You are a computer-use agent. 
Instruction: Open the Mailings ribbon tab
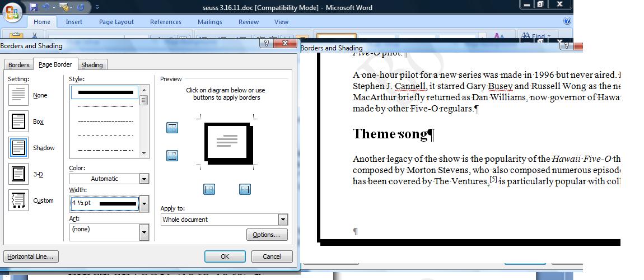coord(210,22)
